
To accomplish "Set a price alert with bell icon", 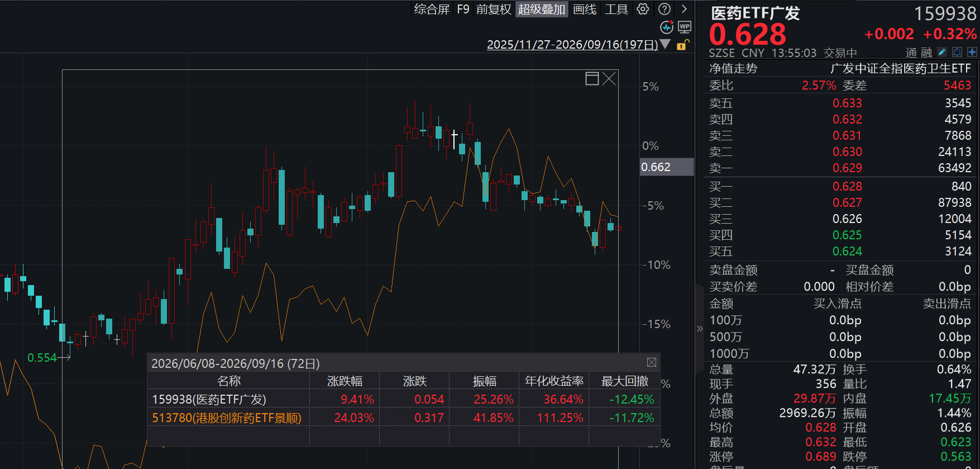I will (957, 52).
